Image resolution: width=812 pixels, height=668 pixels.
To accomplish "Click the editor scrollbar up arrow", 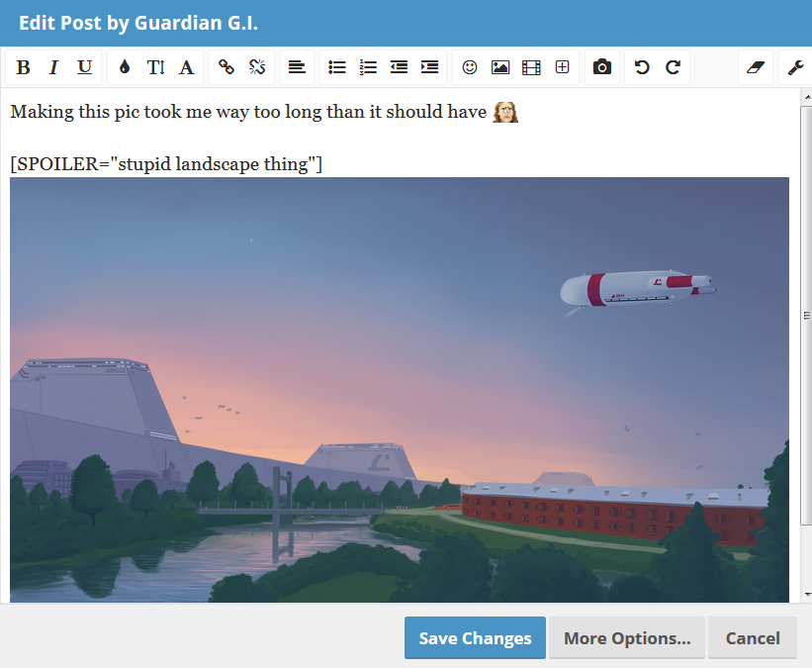I will 807,97.
